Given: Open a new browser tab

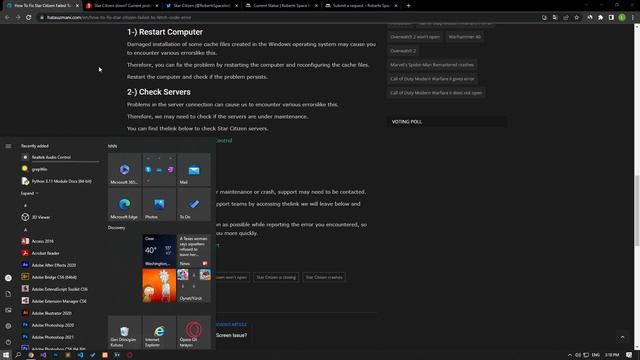Looking at the screenshot, I should pyautogui.click(x=409, y=6).
